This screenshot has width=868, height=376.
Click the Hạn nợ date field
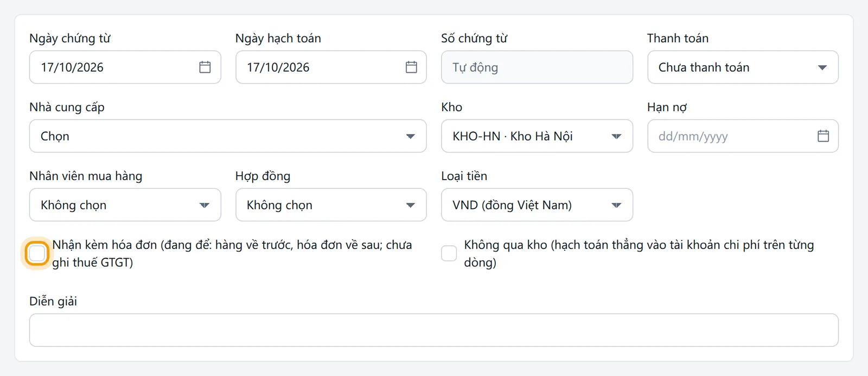point(743,136)
